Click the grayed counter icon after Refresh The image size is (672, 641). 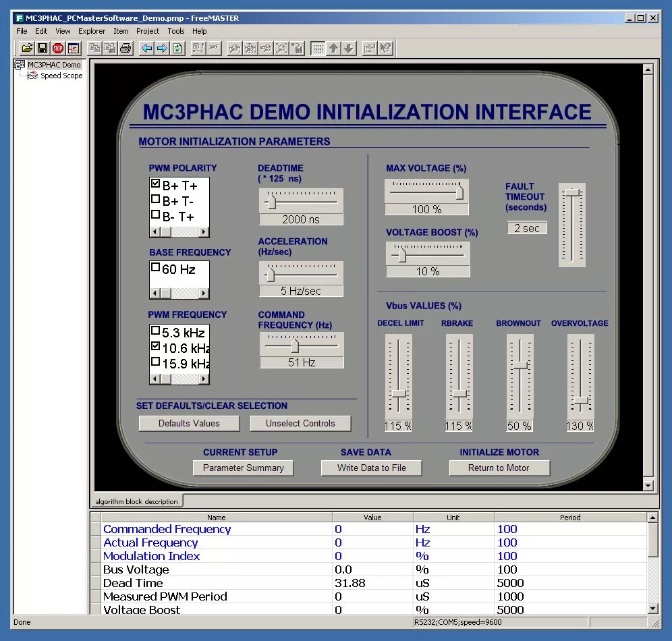pos(198,49)
